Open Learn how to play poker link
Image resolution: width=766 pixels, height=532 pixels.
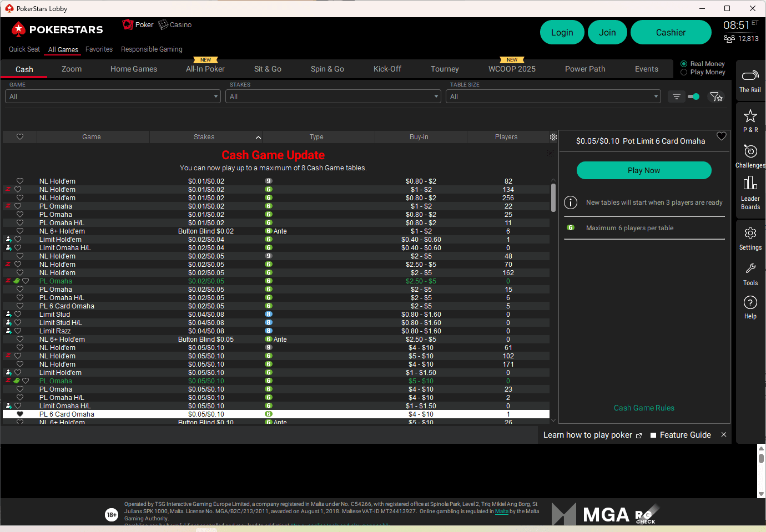pyautogui.click(x=592, y=435)
